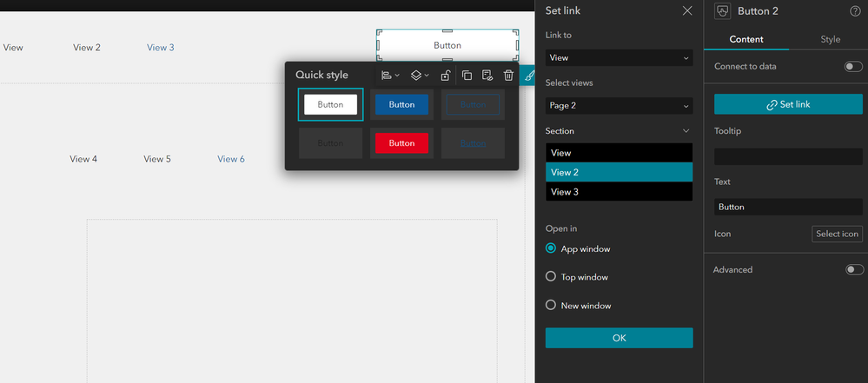Click the paintbrush quick style icon
The width and height of the screenshot is (868, 383).
[x=529, y=75]
